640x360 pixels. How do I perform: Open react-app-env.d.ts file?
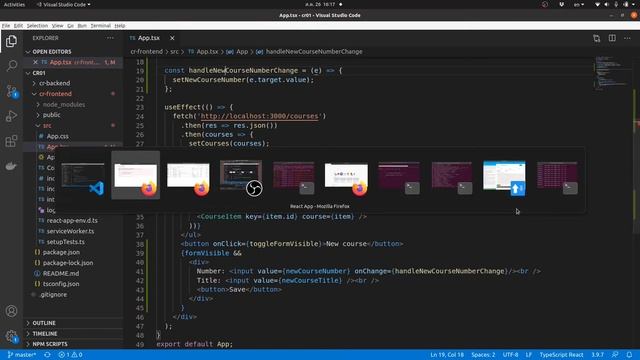point(73,220)
